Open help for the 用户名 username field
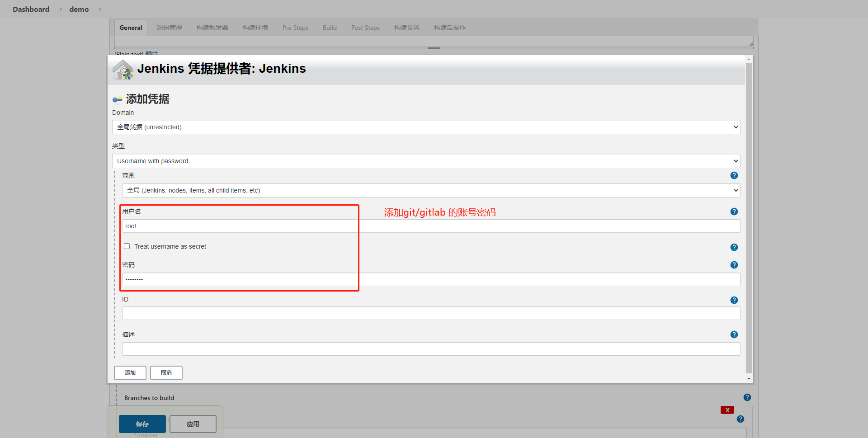The image size is (868, 438). (x=734, y=212)
